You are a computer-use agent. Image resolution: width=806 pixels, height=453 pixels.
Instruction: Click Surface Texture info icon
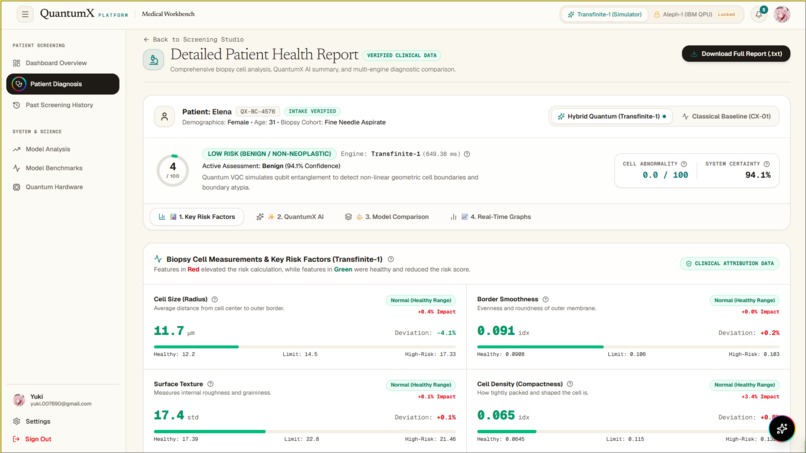point(210,384)
